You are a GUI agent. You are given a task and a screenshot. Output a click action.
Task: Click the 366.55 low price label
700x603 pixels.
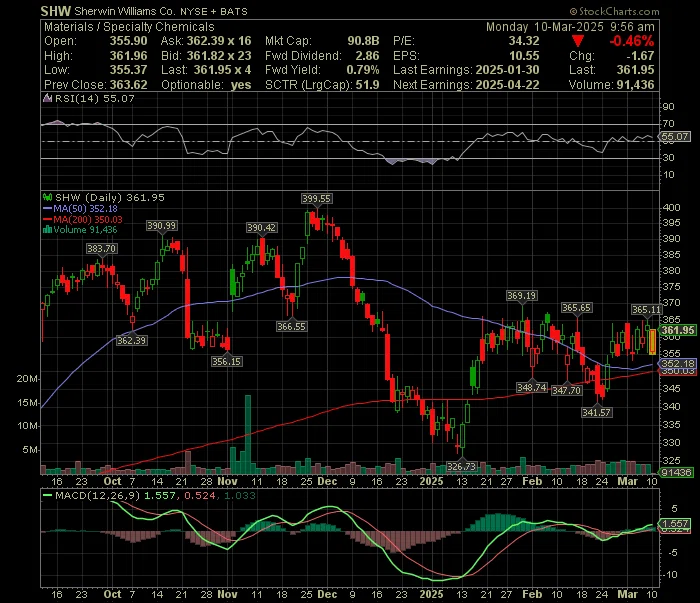point(291,327)
